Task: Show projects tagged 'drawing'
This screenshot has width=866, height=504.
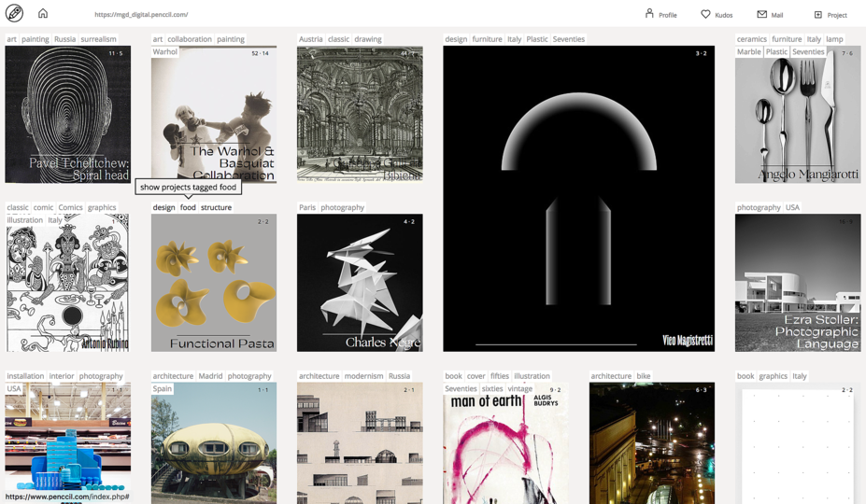Action: (x=368, y=39)
